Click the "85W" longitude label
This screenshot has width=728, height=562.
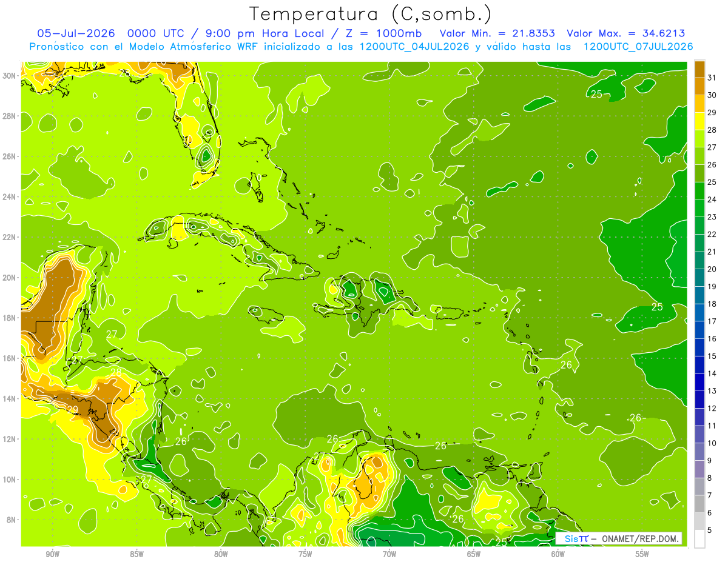pos(136,554)
